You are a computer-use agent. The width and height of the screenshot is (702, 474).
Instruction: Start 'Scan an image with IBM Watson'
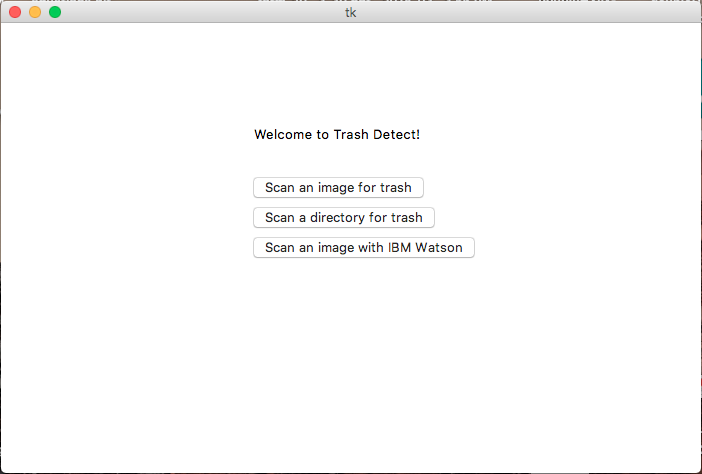tap(364, 248)
